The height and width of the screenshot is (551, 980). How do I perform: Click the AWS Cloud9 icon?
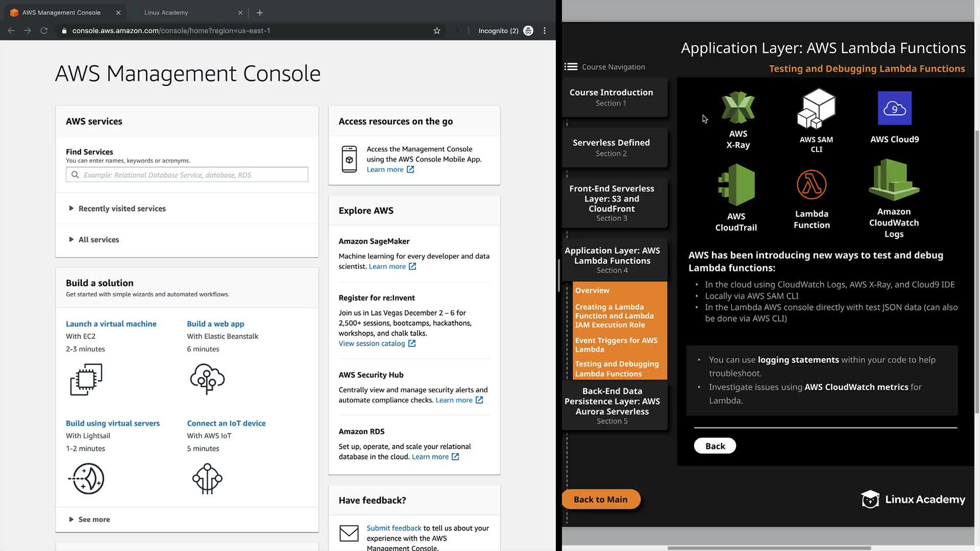pyautogui.click(x=894, y=108)
